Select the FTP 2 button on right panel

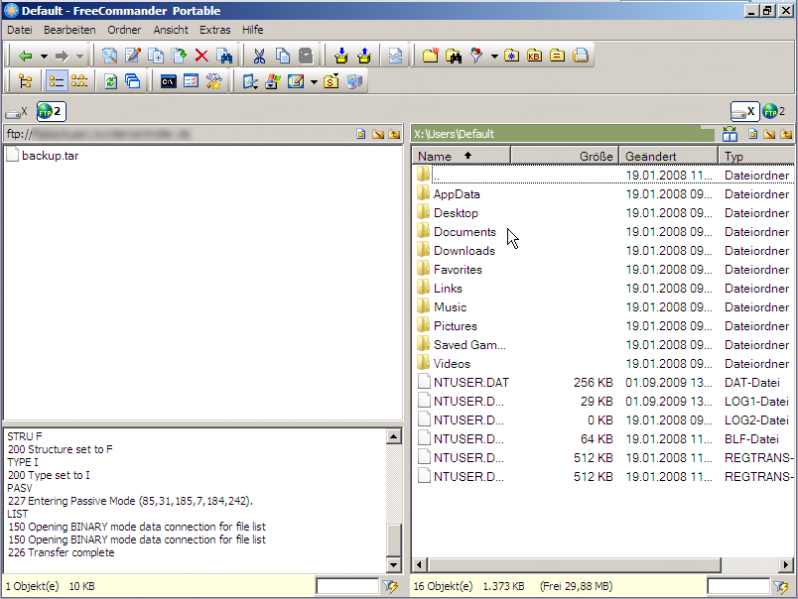774,111
